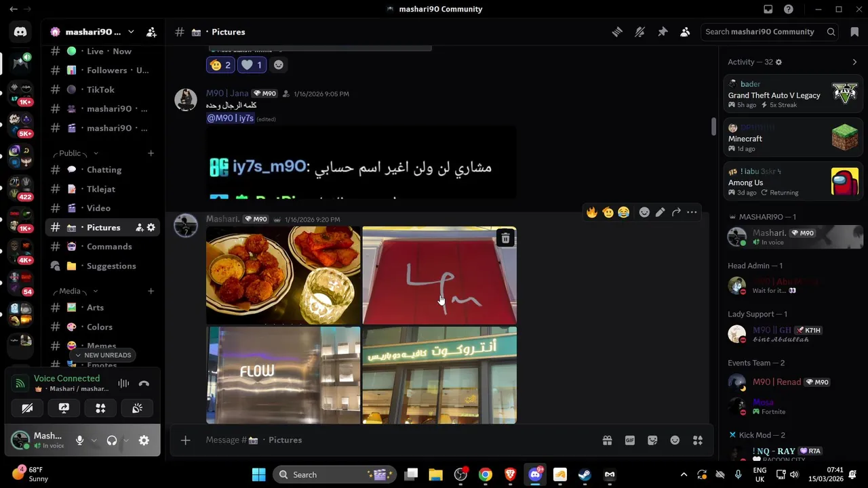Open bookmarks icon beside search
This screenshot has height=488, width=868.
point(854,32)
